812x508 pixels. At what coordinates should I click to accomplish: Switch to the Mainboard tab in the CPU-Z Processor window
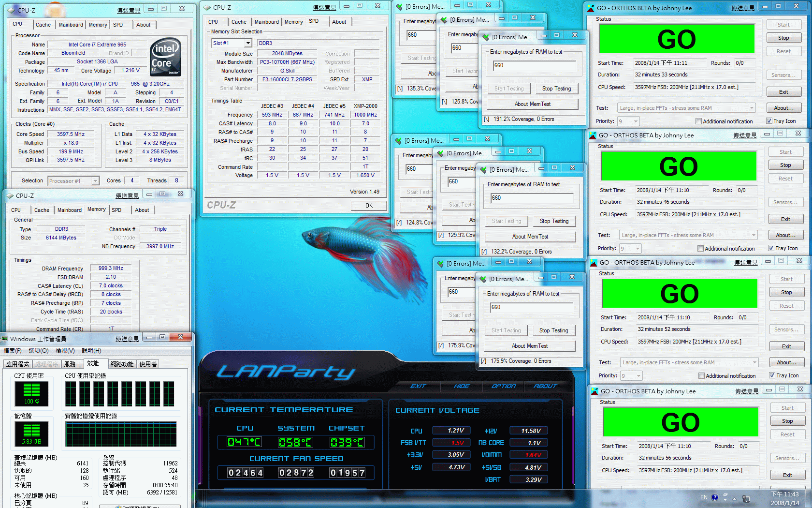71,25
